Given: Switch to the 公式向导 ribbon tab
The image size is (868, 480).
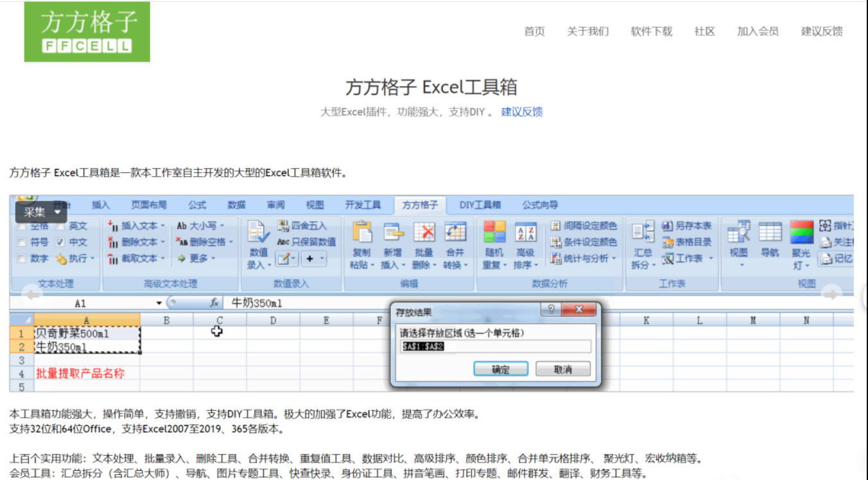Looking at the screenshot, I should click(540, 205).
